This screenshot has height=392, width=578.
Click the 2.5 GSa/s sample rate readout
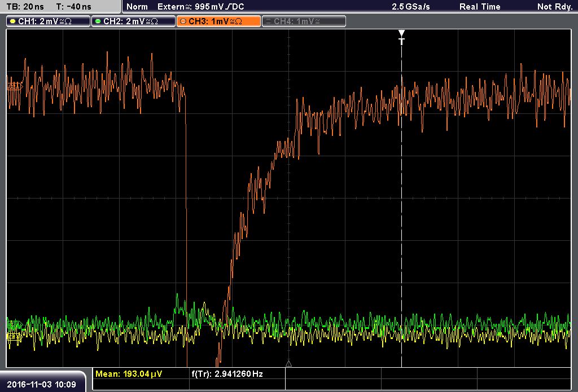click(411, 7)
